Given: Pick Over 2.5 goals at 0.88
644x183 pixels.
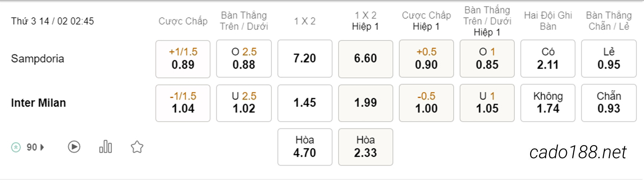Looking at the screenshot, I should coord(244,59).
